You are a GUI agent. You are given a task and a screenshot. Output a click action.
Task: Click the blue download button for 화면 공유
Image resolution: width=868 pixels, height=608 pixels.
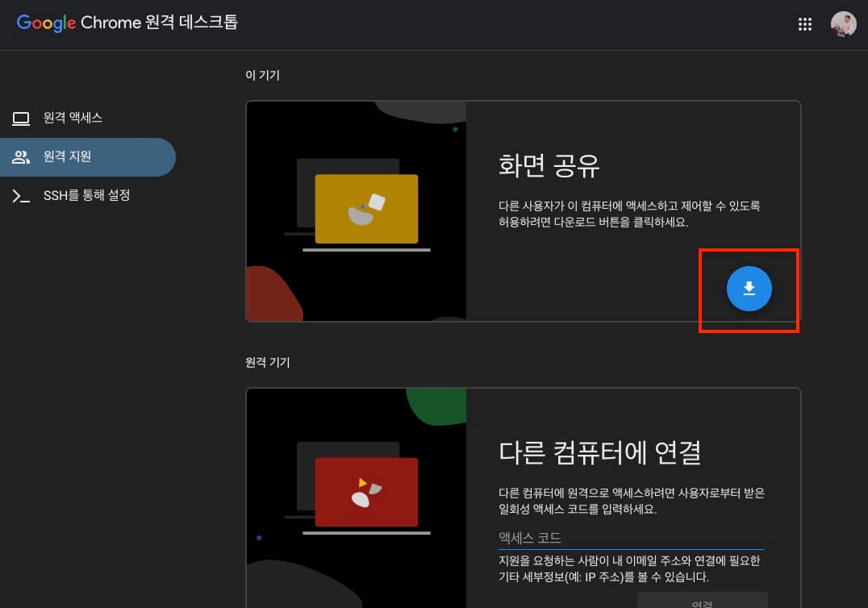coord(749,288)
